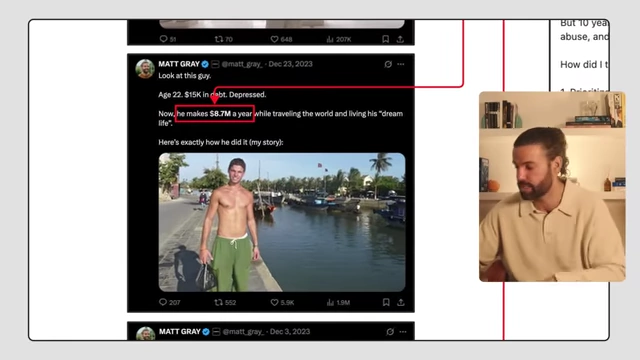Open @matt_gray_ handle on Dec 3 tweet

tap(243, 331)
